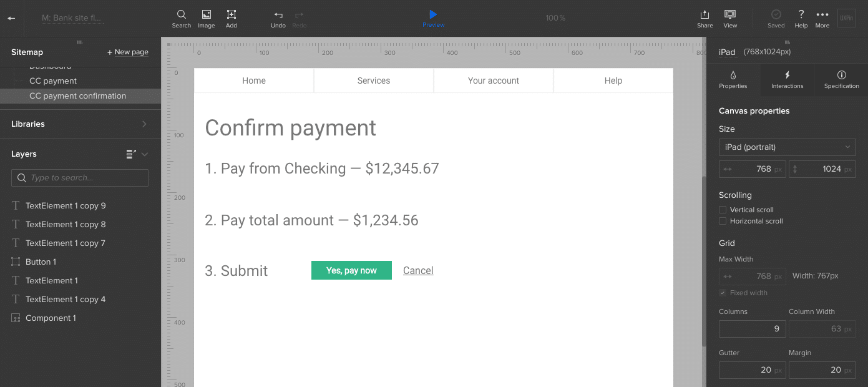The height and width of the screenshot is (387, 868).
Task: Select the CC payment page
Action: tap(53, 81)
